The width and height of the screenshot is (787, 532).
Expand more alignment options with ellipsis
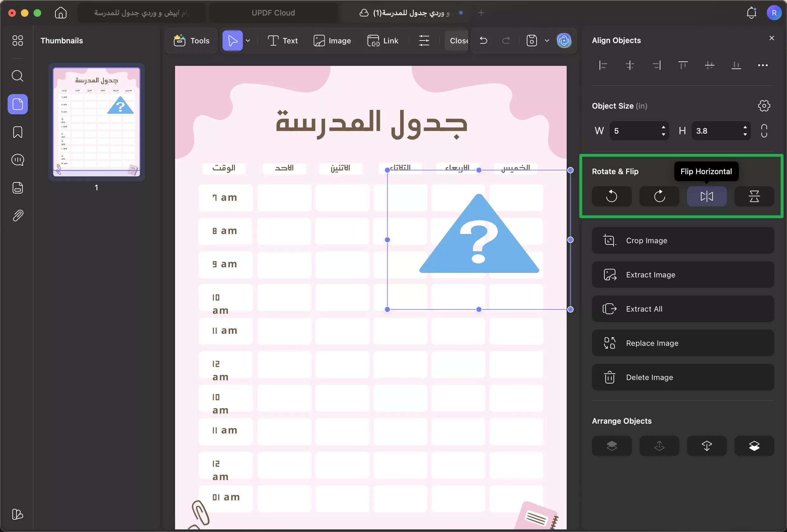point(763,65)
